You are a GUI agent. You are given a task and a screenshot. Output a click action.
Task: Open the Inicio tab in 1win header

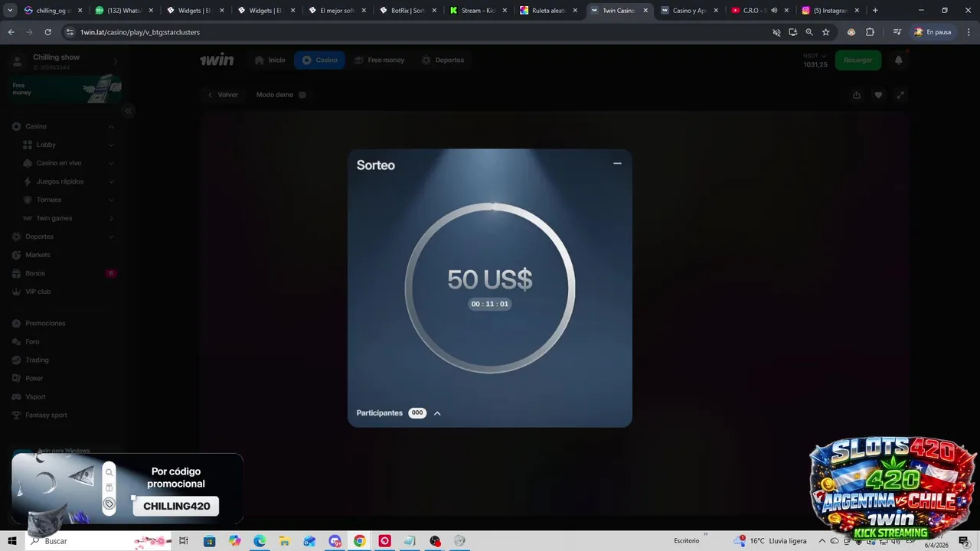coord(269,60)
